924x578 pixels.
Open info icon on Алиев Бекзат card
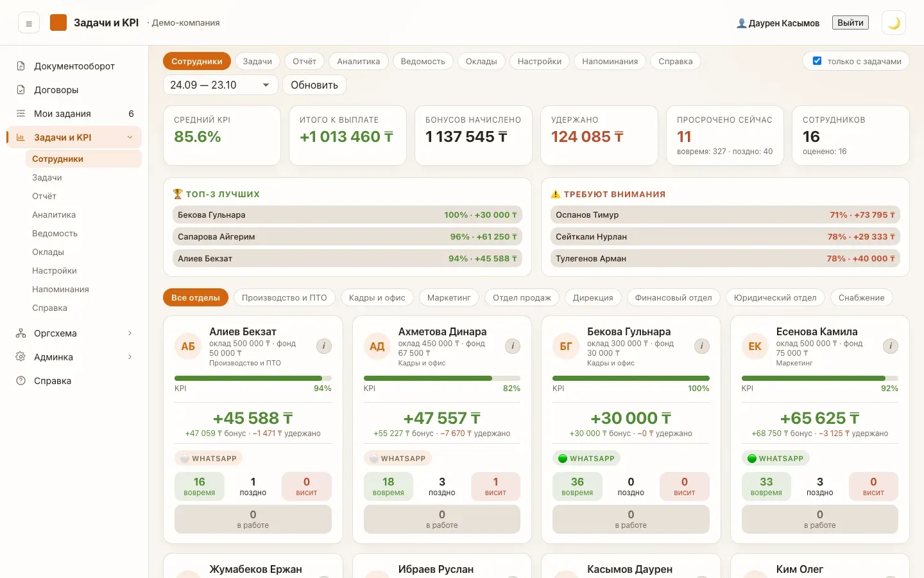(x=323, y=346)
